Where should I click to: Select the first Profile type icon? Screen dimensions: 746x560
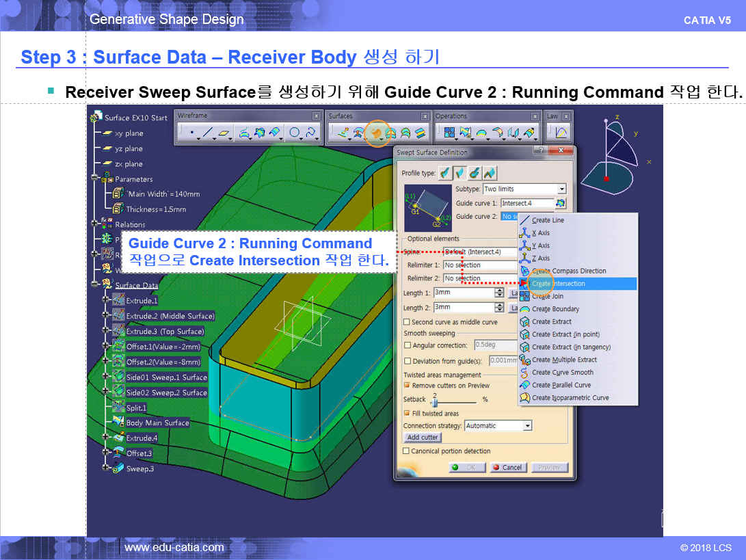point(445,173)
